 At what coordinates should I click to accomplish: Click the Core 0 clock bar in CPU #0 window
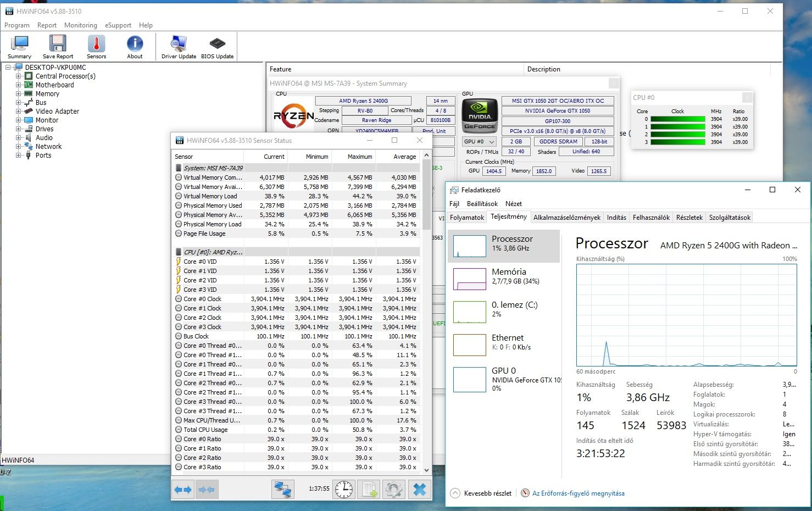pos(678,119)
